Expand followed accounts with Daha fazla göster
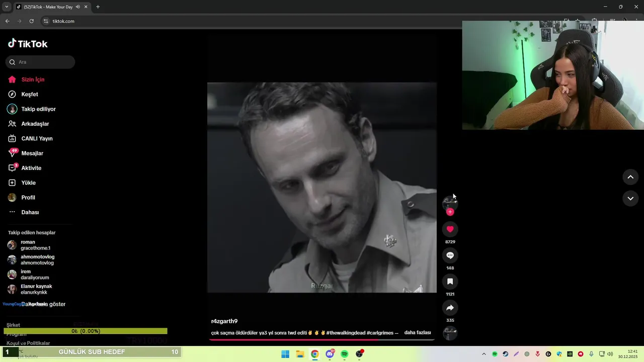This screenshot has width=644, height=362. [43, 304]
